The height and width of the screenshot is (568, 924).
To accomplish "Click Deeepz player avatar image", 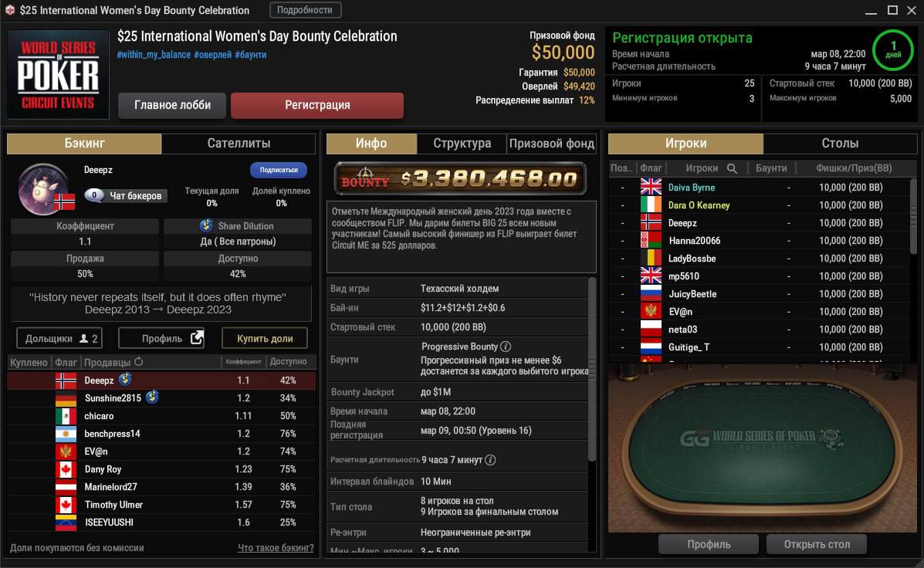I will [x=43, y=189].
